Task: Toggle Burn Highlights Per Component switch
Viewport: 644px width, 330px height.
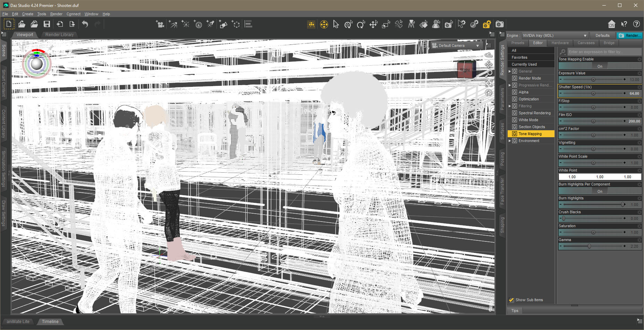Action: tap(600, 191)
